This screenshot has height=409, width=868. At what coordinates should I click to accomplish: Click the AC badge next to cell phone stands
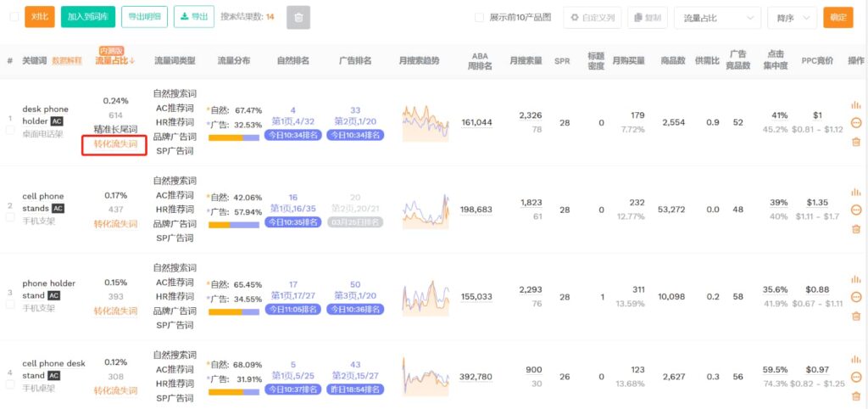(x=58, y=209)
